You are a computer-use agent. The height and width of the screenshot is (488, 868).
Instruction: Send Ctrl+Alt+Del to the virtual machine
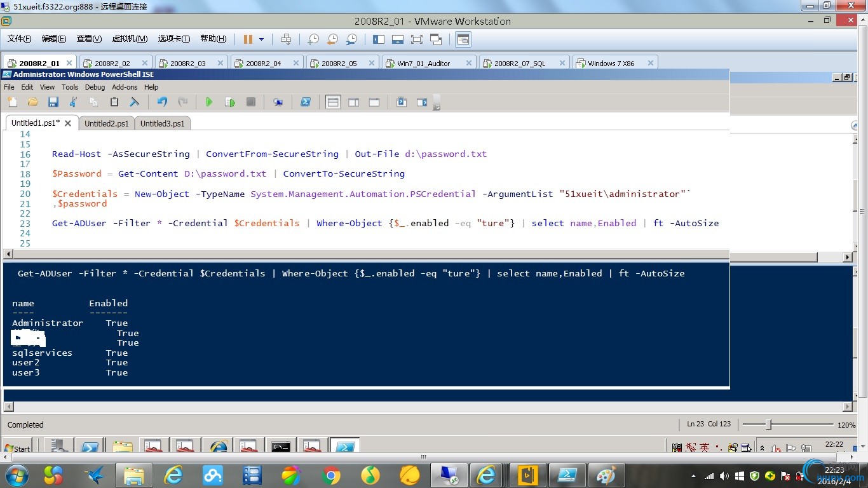click(x=286, y=39)
